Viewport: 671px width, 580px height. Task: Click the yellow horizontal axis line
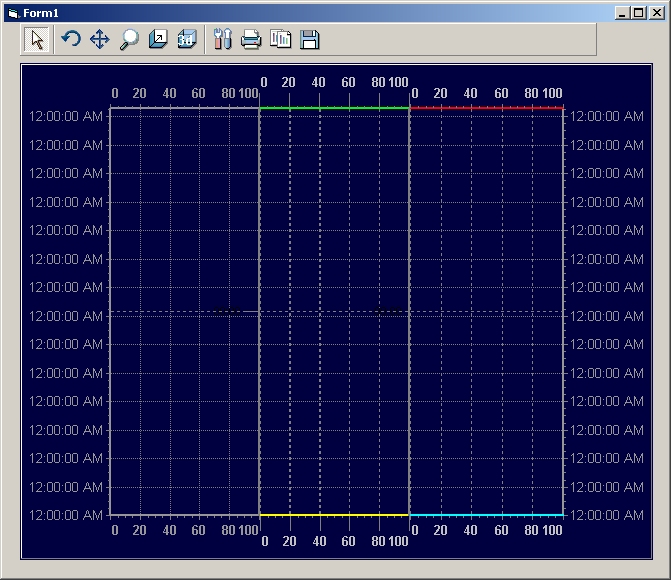pos(334,515)
